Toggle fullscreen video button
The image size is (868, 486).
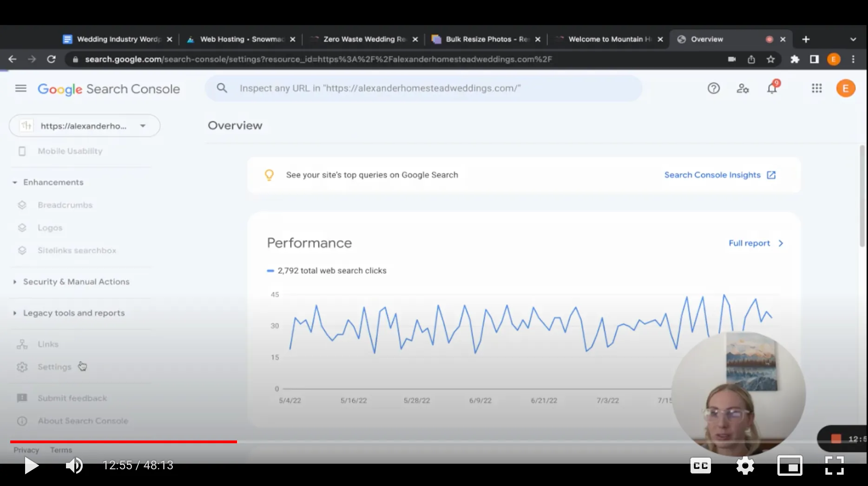click(x=835, y=466)
